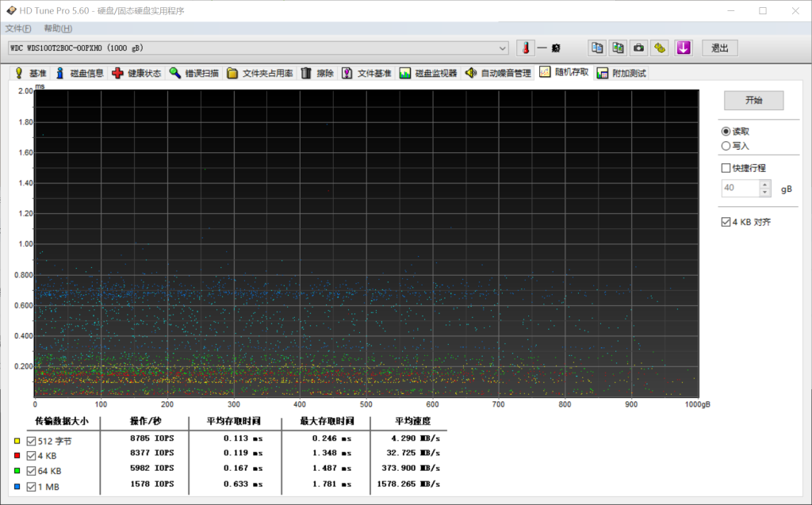Viewport: 812px width, 505px height.
Task: Open the options gear icon
Action: click(660, 48)
